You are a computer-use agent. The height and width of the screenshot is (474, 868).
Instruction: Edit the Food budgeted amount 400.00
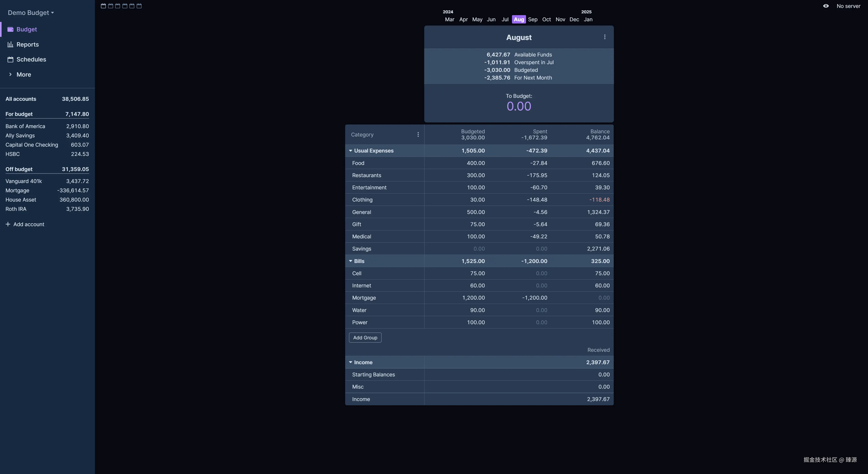[475, 163]
